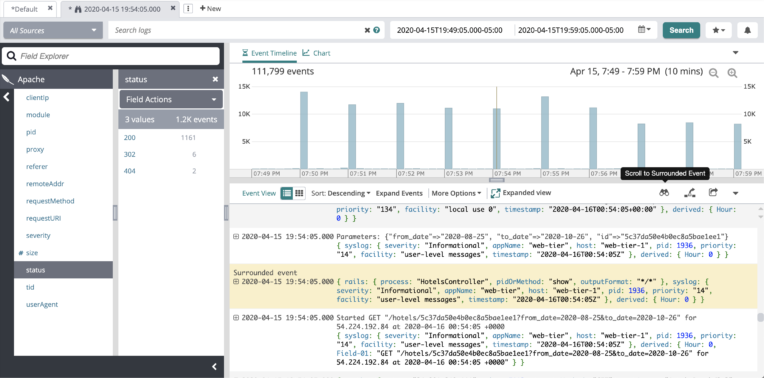
Task: Select the module field
Action: [38, 115]
